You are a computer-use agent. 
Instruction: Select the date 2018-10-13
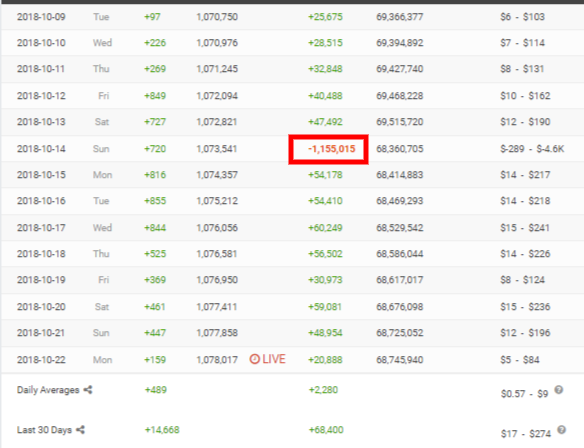pos(41,122)
